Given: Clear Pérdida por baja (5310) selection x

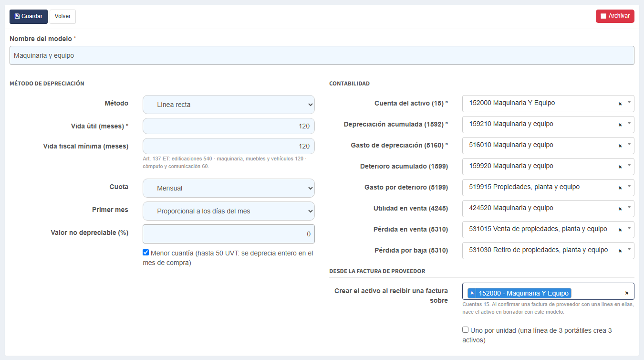Looking at the screenshot, I should (x=620, y=251).
